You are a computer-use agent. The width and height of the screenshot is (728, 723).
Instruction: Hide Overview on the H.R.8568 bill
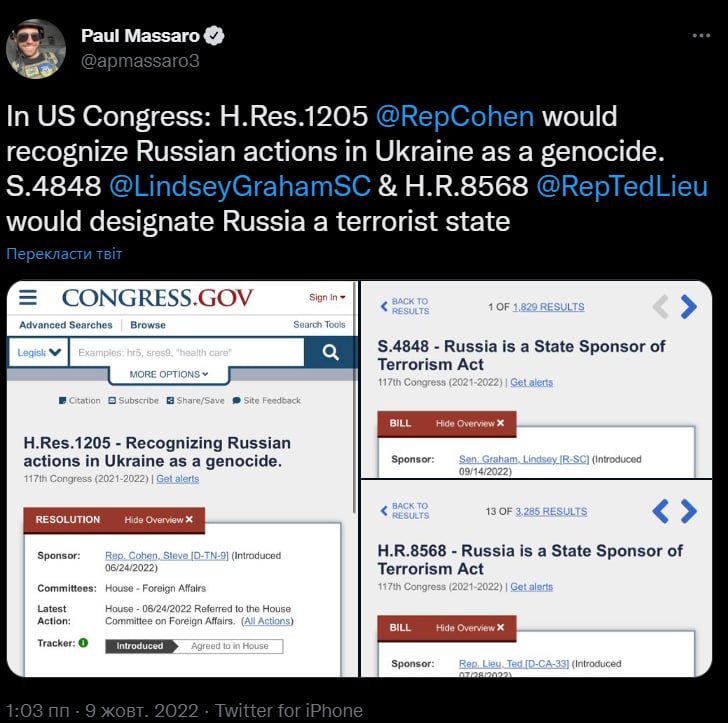pyautogui.click(x=470, y=628)
